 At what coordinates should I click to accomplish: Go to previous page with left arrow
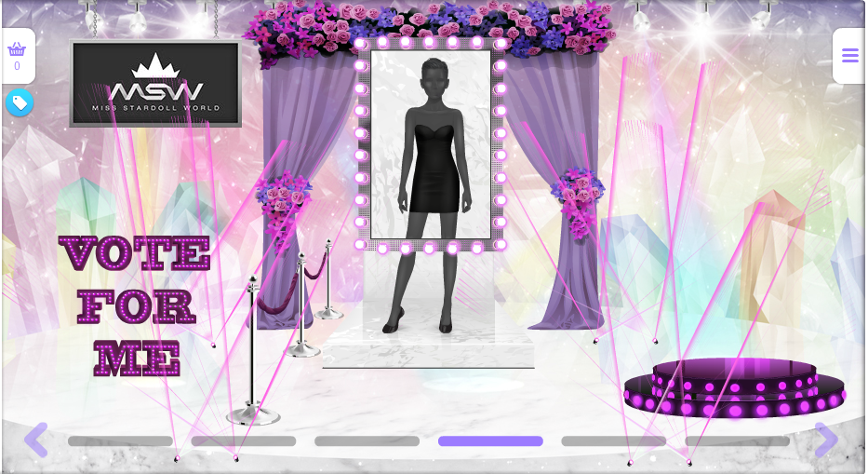click(36, 440)
